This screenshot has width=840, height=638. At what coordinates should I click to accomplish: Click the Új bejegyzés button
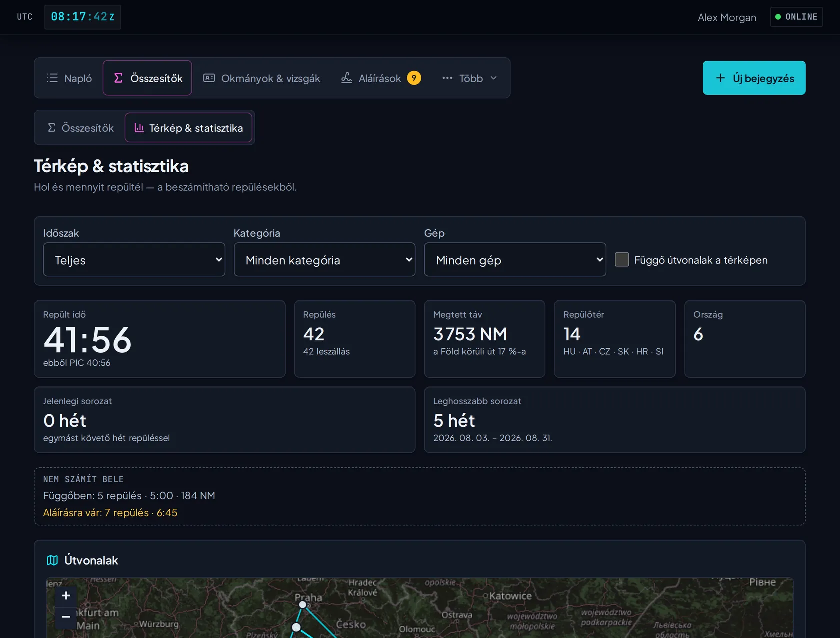coord(754,78)
